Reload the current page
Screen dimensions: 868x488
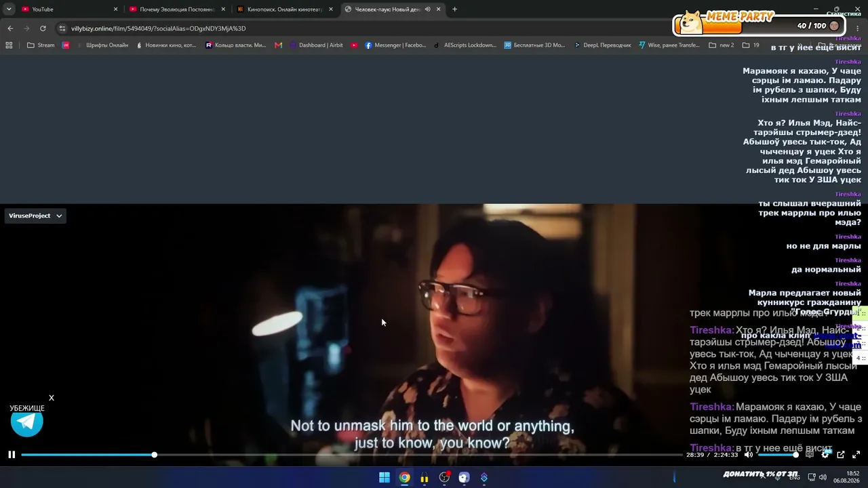point(43,28)
